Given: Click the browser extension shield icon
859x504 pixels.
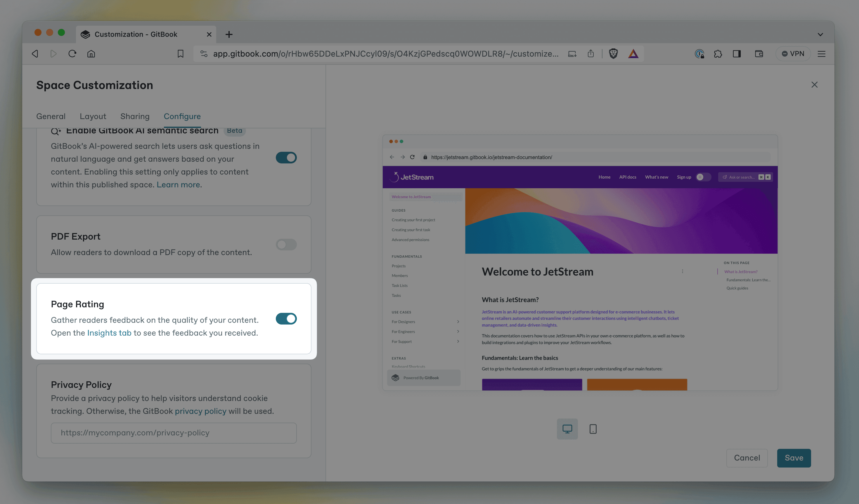Looking at the screenshot, I should [614, 53].
